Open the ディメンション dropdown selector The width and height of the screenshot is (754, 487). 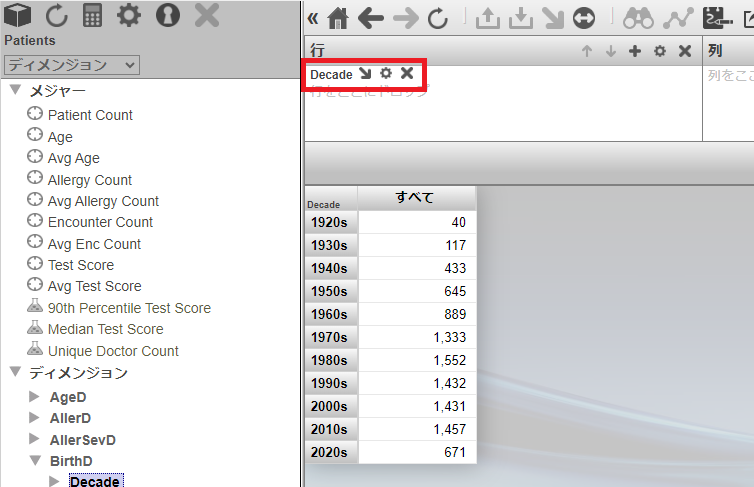click(72, 65)
